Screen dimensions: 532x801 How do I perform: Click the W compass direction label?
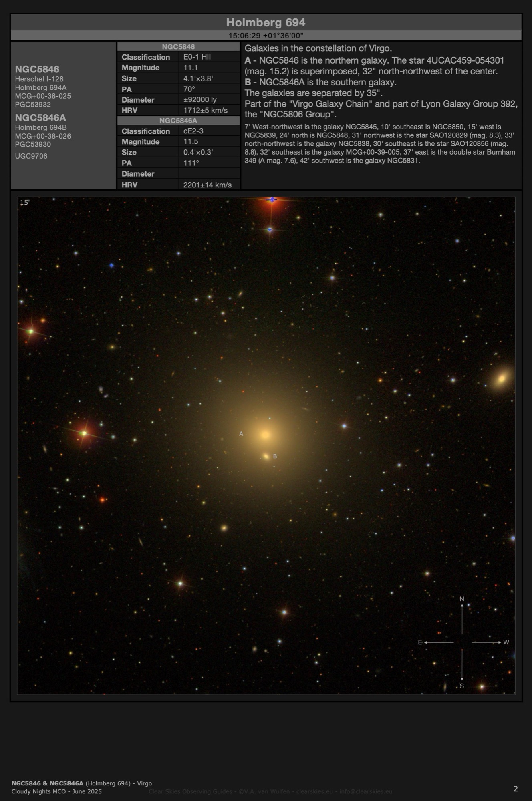click(506, 642)
